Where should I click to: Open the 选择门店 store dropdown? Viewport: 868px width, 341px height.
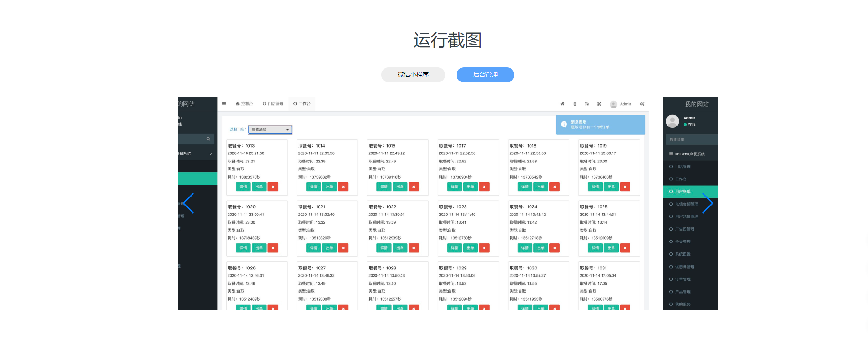tap(270, 129)
